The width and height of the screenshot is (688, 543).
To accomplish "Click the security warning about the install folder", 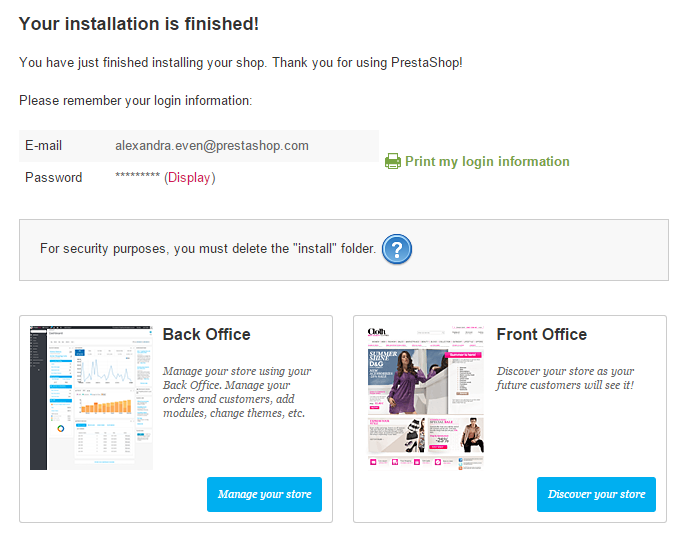I will coord(208,249).
